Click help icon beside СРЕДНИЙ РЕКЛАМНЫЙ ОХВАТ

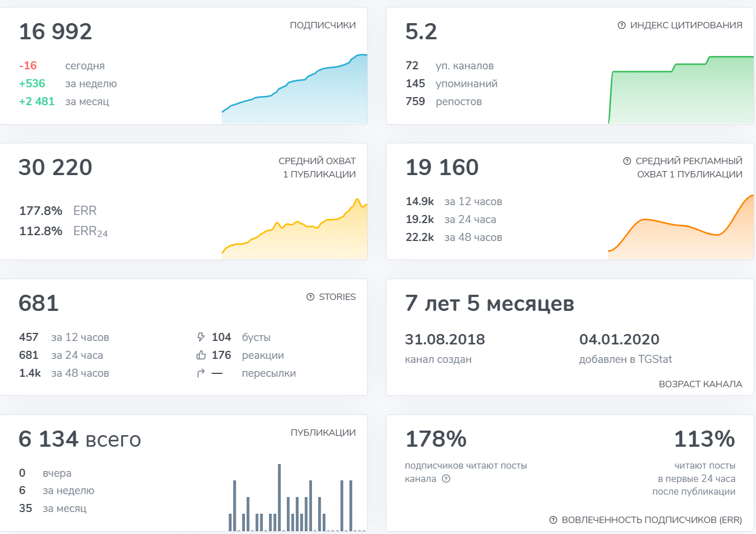(x=627, y=161)
